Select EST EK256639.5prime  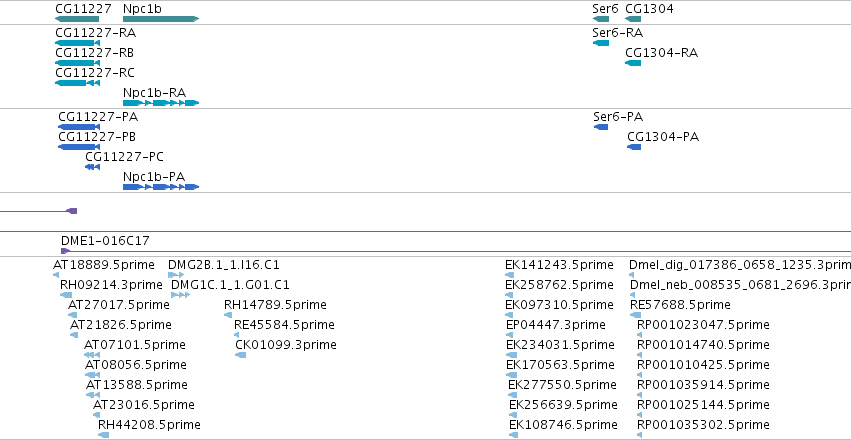(563, 405)
